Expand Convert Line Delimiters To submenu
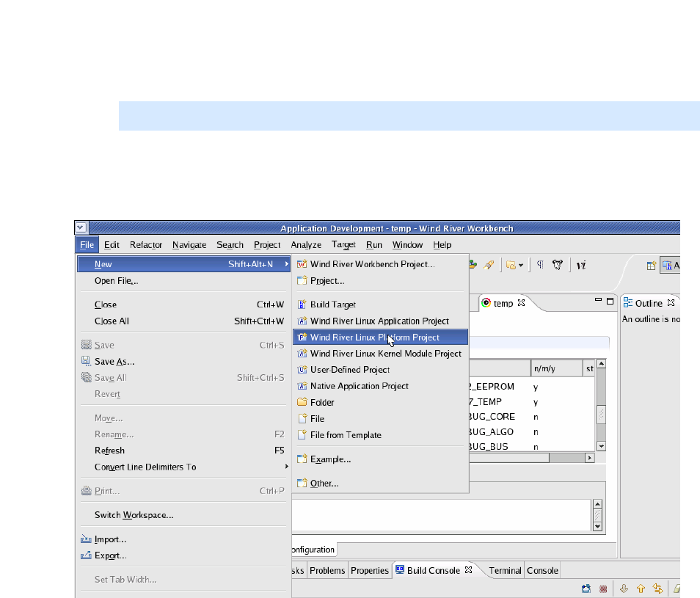The image size is (700, 598). pyautogui.click(x=287, y=467)
